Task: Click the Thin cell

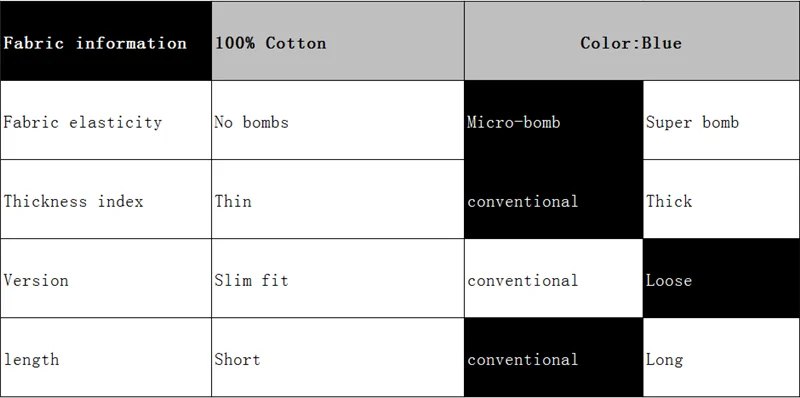Action: click(338, 199)
